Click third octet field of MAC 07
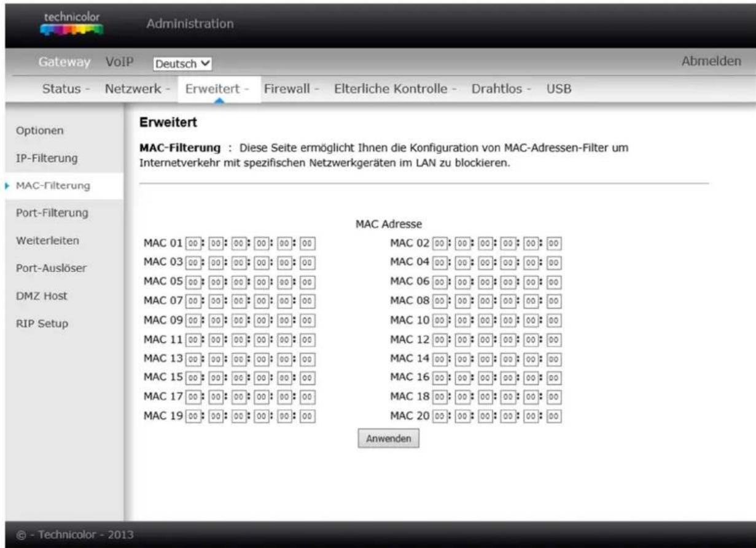 tap(238, 301)
